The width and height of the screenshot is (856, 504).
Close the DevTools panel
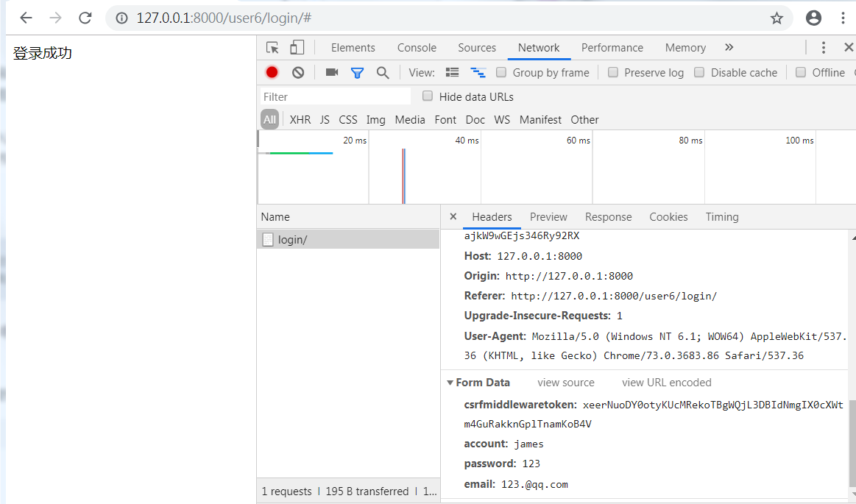pos(849,47)
